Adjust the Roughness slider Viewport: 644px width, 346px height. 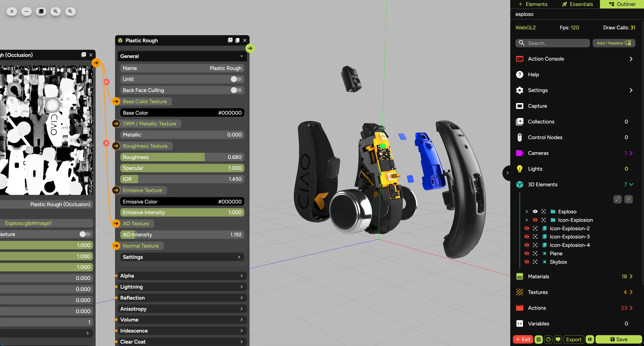tap(182, 157)
